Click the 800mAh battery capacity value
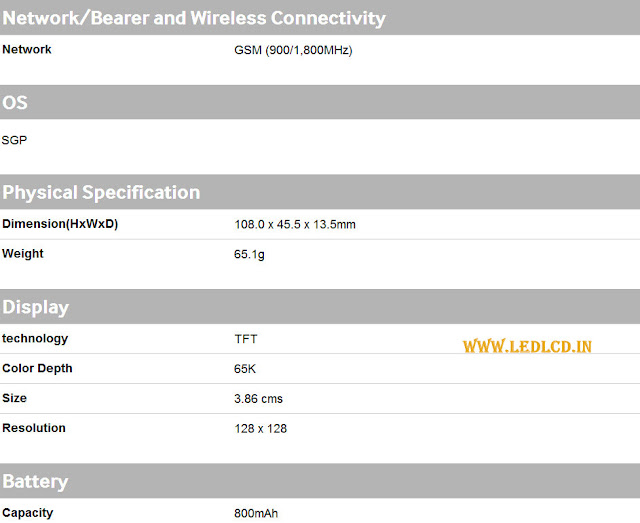Screen dimensions: 640x523 click(256, 513)
